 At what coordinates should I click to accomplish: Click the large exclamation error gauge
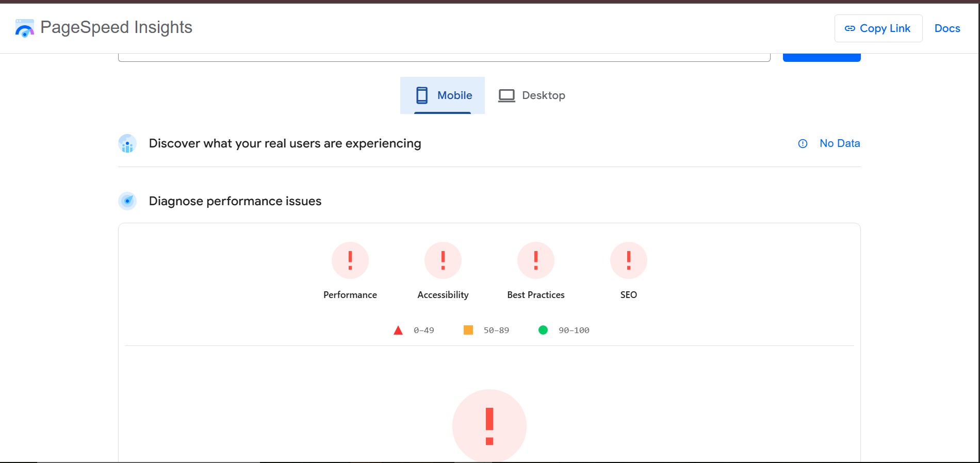(x=489, y=426)
